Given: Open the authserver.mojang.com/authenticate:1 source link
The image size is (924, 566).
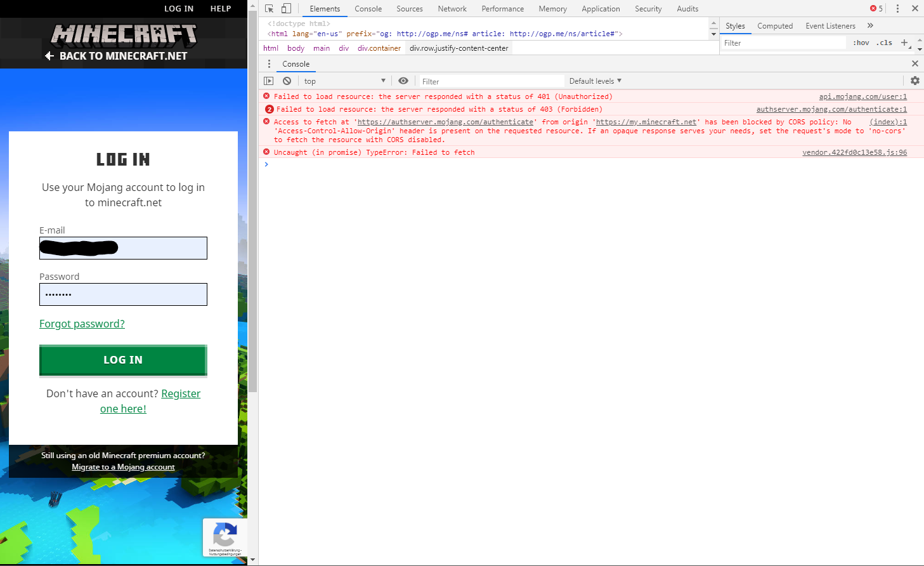Looking at the screenshot, I should [x=832, y=109].
